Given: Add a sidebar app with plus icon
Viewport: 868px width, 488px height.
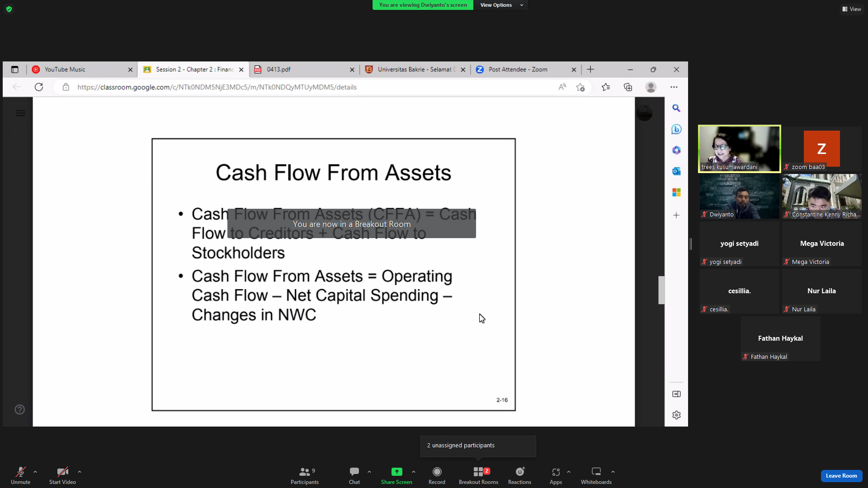Looking at the screenshot, I should pyautogui.click(x=676, y=215).
